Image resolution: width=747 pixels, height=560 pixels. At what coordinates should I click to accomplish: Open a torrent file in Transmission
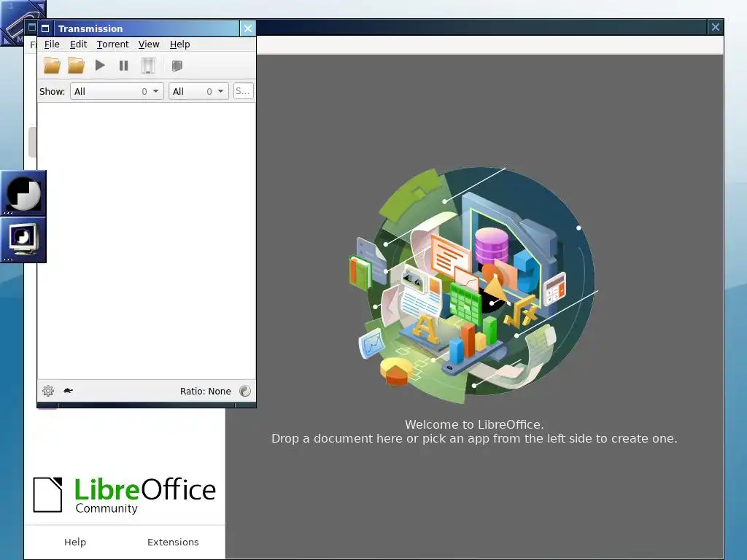pos(52,66)
